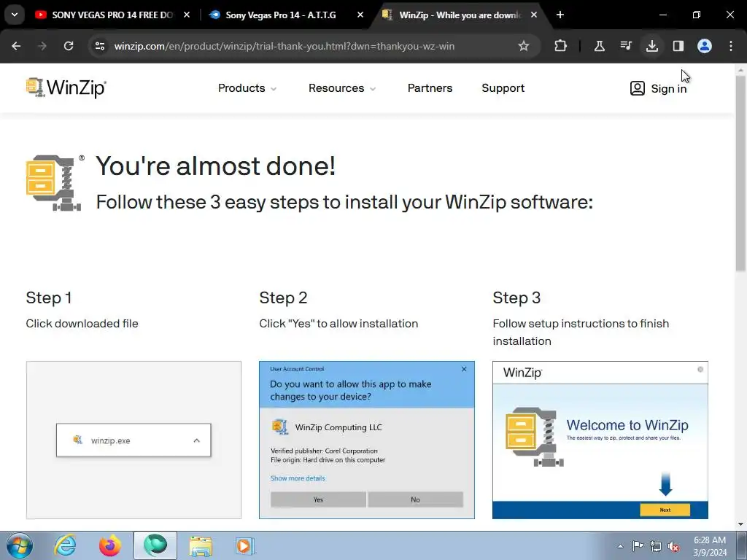The image size is (747, 560).
Task: Click the scrollbar up arrow
Action: click(x=740, y=70)
